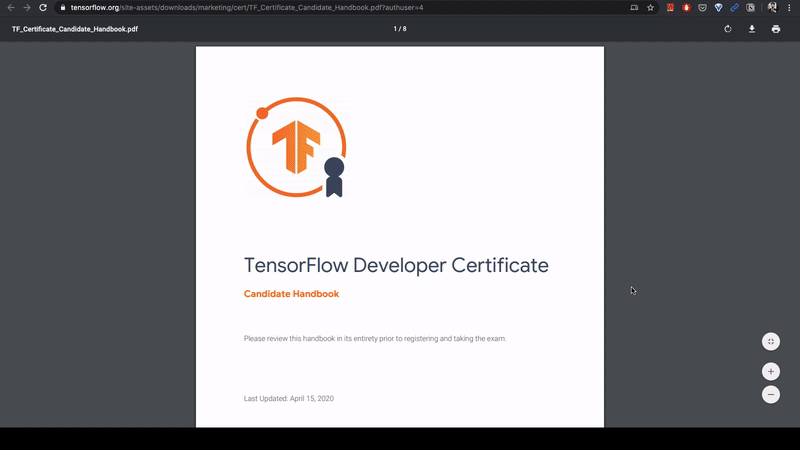Image resolution: width=800 pixels, height=450 pixels.
Task: Open the cast/device icon in the address bar
Action: click(x=634, y=8)
